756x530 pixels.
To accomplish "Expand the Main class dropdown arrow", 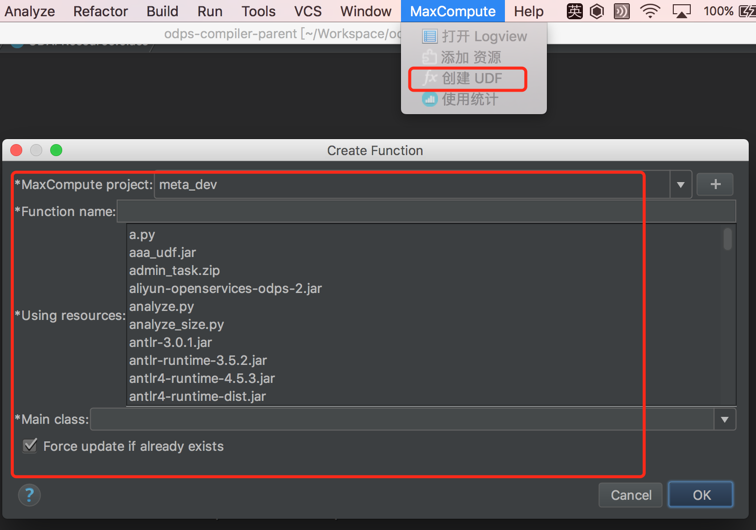I will 725,420.
